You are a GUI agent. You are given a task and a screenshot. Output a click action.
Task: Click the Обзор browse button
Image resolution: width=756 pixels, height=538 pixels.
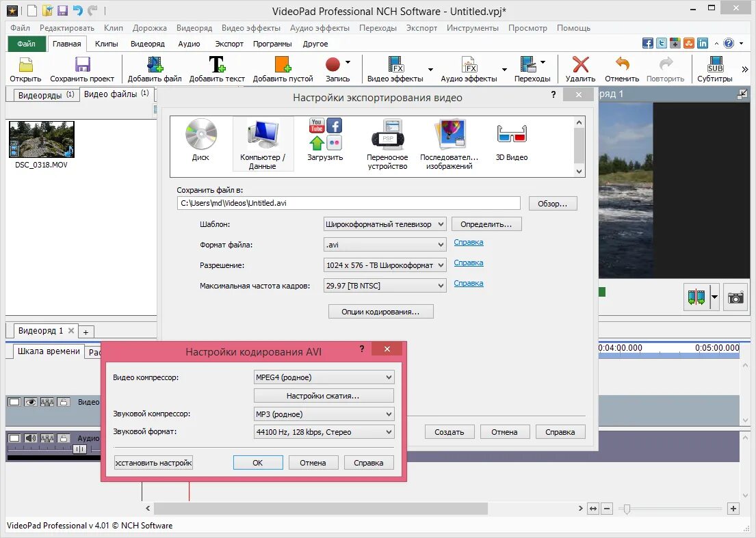click(x=553, y=204)
